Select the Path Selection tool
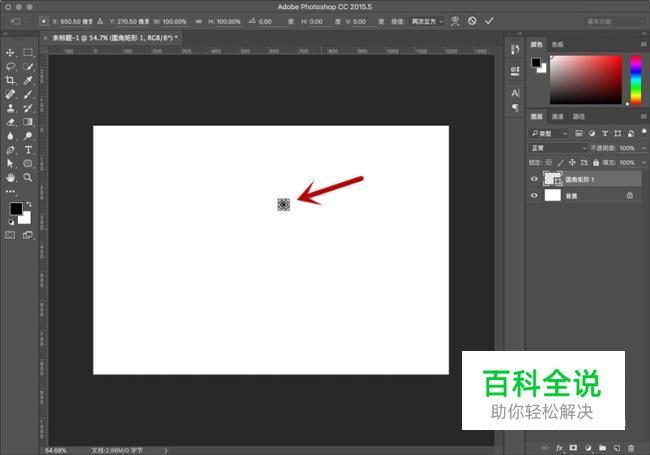This screenshot has width=650, height=455. coord(10,163)
